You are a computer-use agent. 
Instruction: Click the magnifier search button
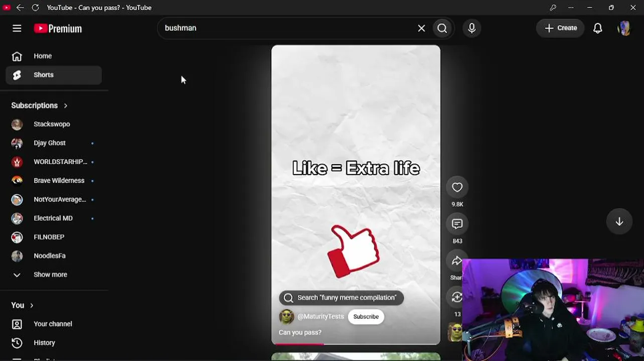click(442, 28)
